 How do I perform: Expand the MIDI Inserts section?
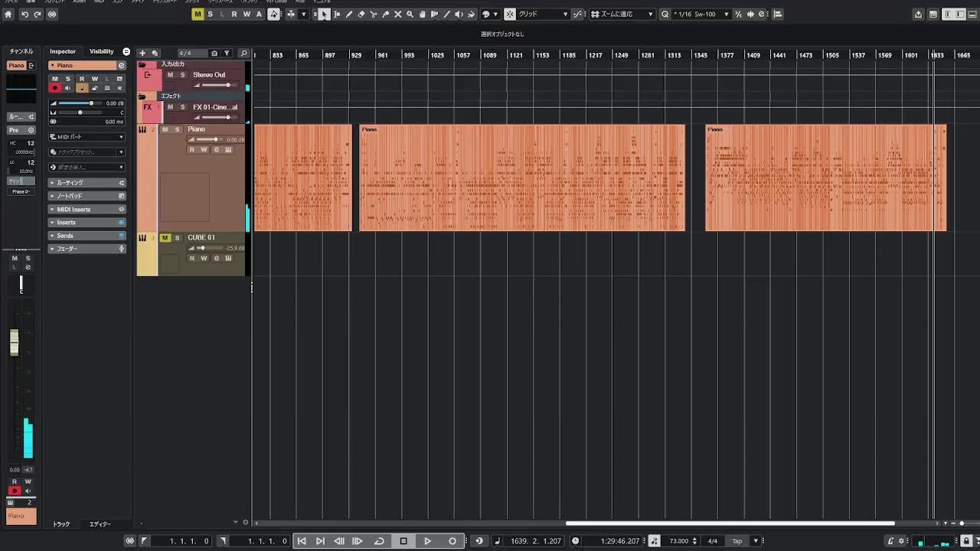coord(87,209)
